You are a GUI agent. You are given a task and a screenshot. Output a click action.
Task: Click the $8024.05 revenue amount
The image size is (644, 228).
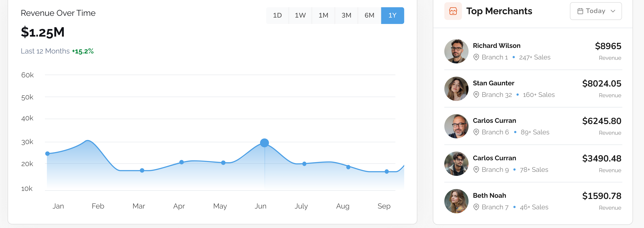point(602,84)
